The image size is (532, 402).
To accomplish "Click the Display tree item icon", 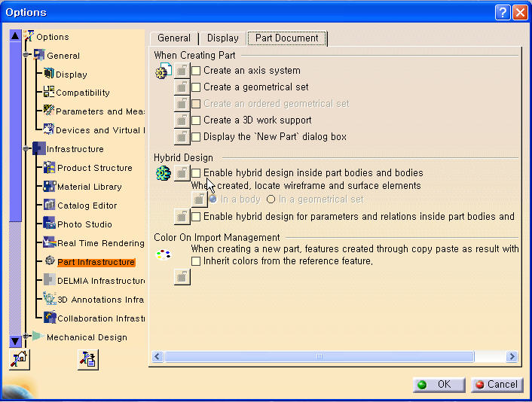I will pos(49,74).
